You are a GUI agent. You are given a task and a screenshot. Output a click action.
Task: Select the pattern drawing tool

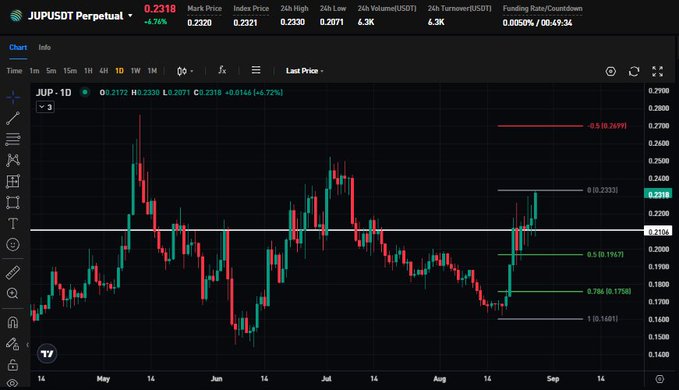13,160
